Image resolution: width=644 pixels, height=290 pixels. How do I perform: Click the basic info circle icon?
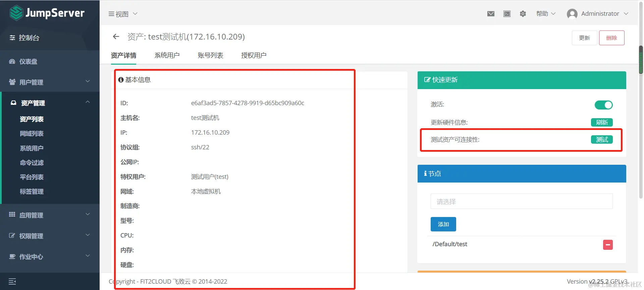click(121, 80)
